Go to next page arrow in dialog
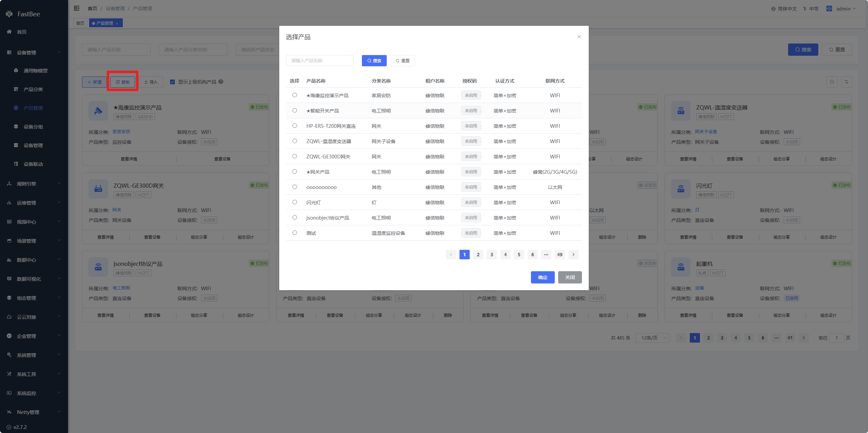The height and width of the screenshot is (433, 868). (573, 255)
